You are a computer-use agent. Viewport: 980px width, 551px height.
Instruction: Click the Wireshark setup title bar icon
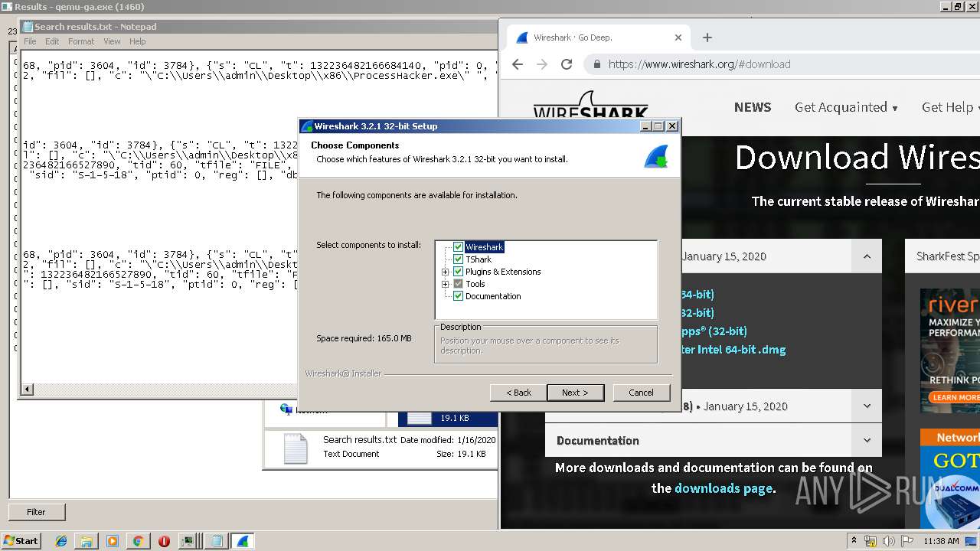pyautogui.click(x=307, y=126)
